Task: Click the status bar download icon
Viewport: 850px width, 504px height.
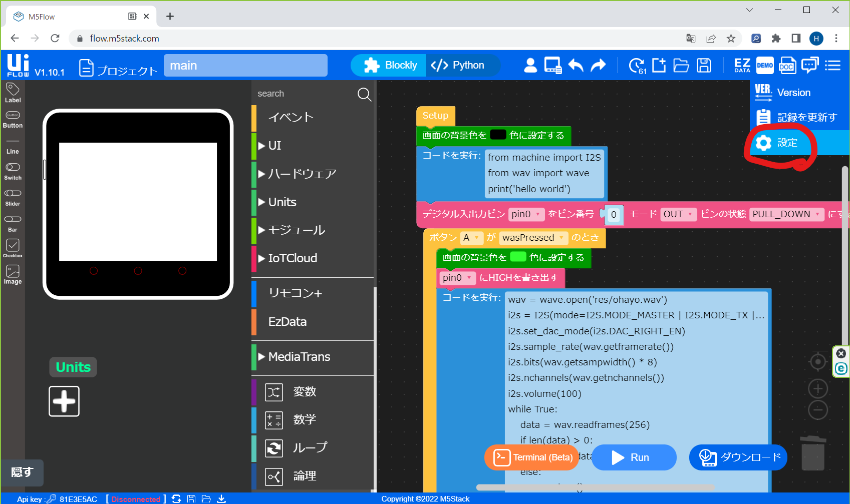Action: (221, 498)
